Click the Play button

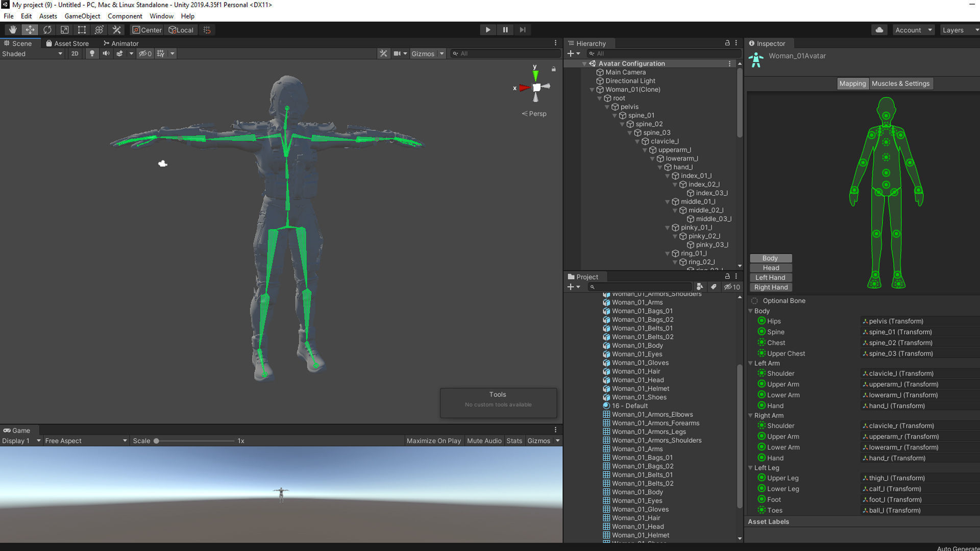tap(487, 30)
